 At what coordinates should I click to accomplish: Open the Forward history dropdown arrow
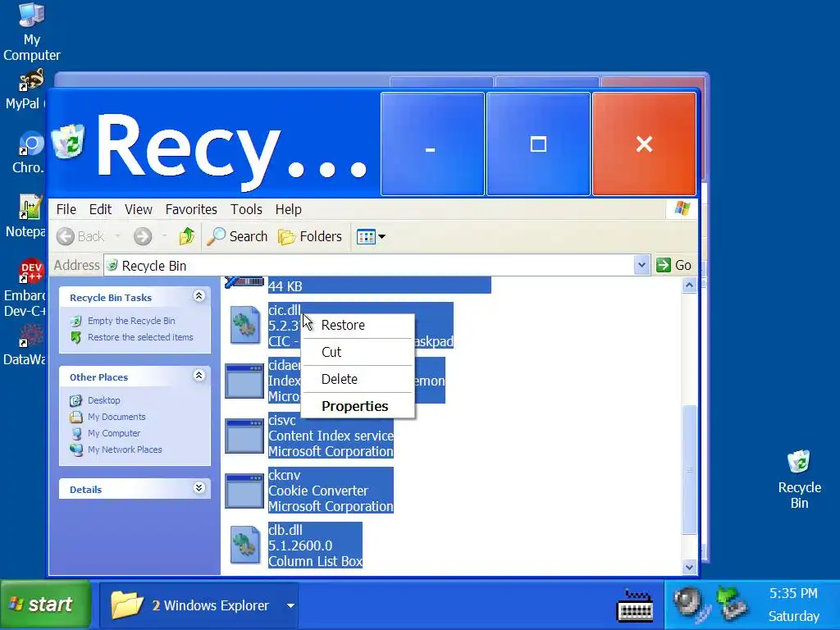164,236
